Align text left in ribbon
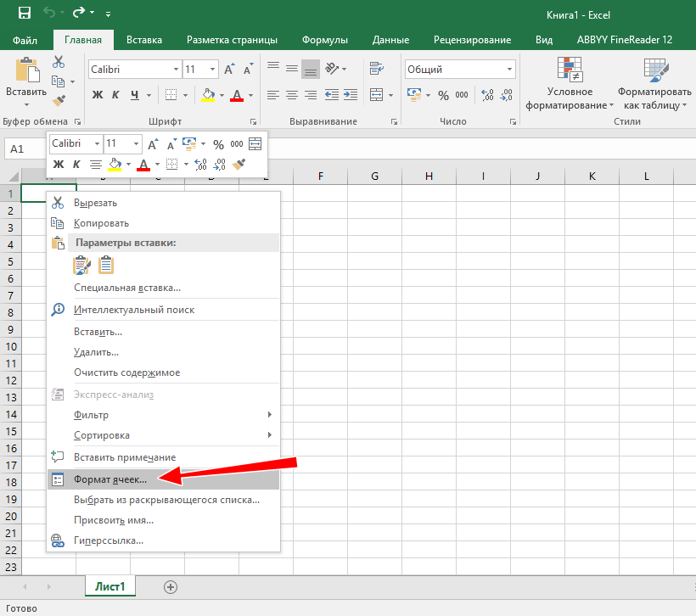This screenshot has height=616, width=696. click(273, 94)
